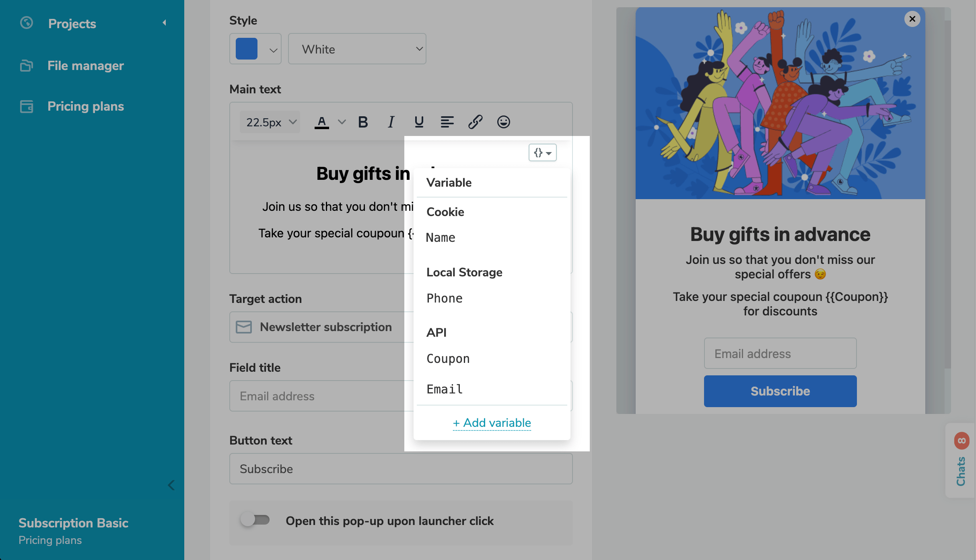Open the White style dropdown
The height and width of the screenshot is (560, 976).
(357, 49)
